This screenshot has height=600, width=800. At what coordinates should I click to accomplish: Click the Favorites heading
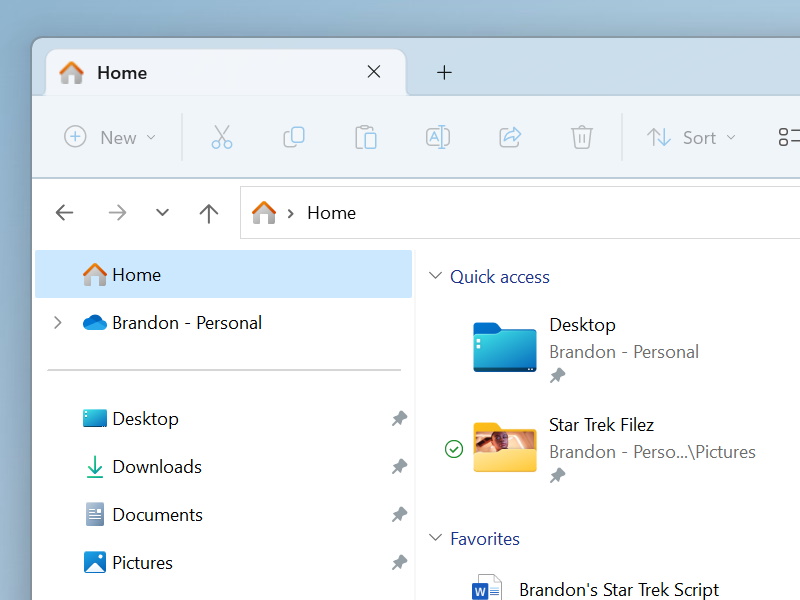[x=485, y=539]
